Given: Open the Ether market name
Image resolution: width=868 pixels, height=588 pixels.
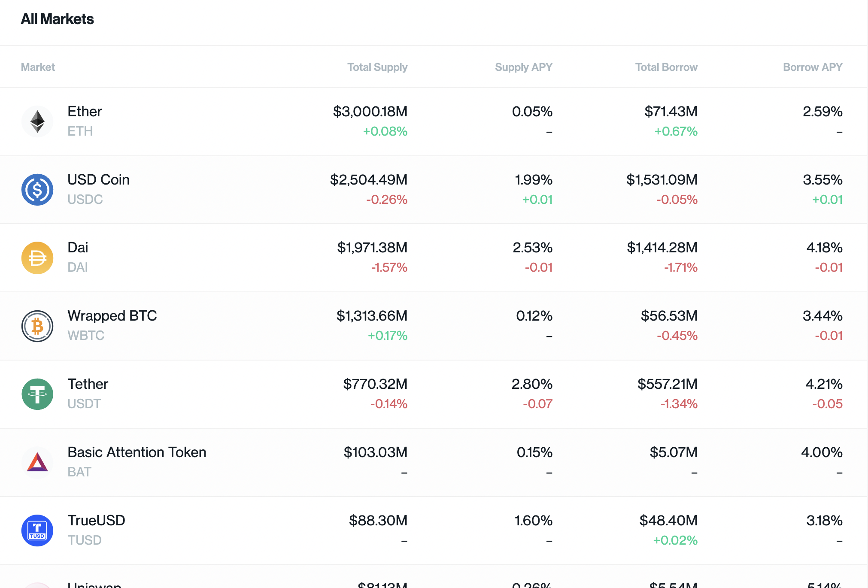Looking at the screenshot, I should pos(85,112).
